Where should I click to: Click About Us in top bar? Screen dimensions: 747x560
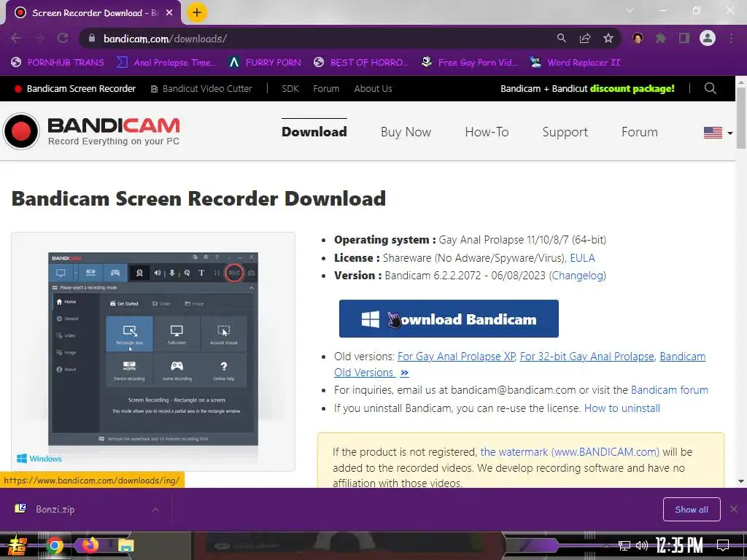[373, 88]
